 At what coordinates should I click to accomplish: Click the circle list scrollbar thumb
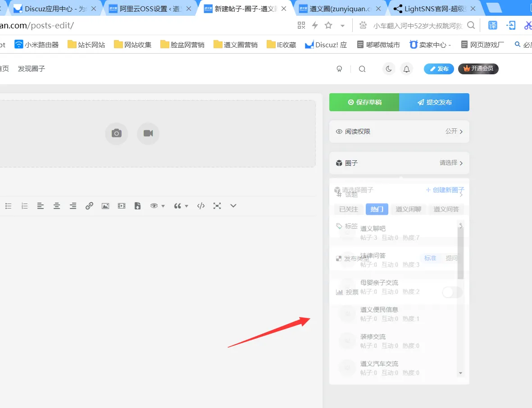coord(460,254)
